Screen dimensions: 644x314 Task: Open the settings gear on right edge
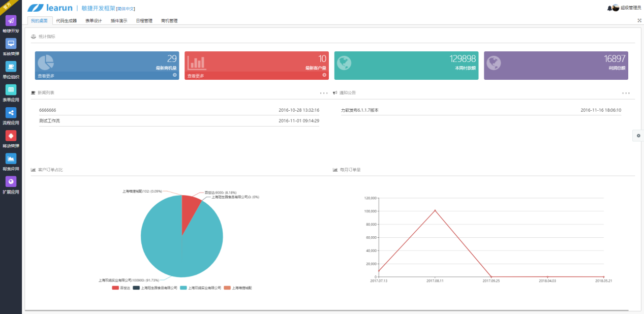(638, 135)
